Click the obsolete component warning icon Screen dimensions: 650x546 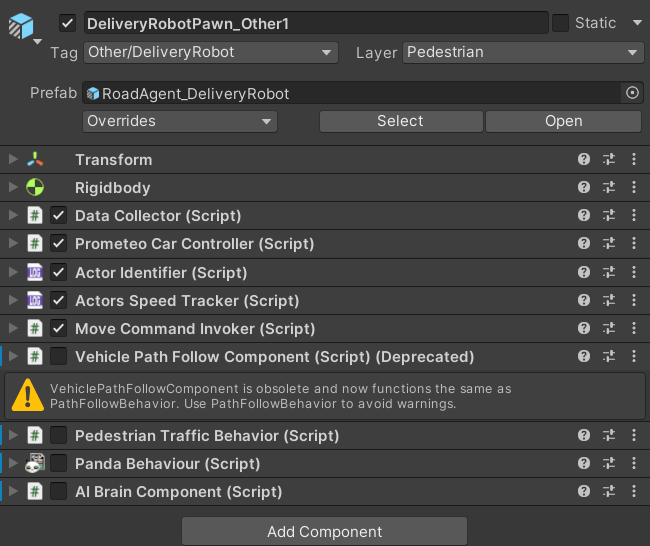pyautogui.click(x=27, y=396)
